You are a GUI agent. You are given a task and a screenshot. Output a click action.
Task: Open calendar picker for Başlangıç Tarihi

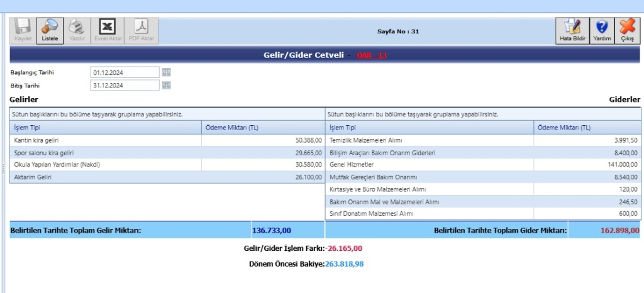coord(167,72)
